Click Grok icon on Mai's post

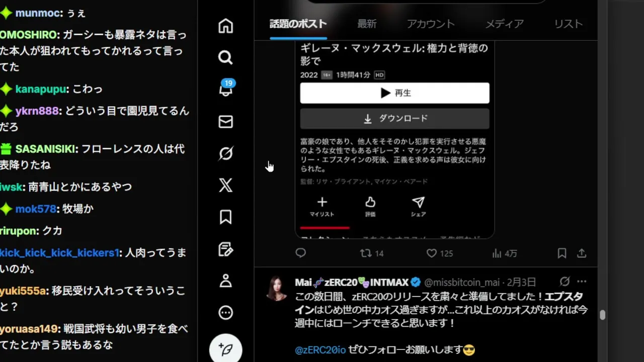(x=565, y=282)
